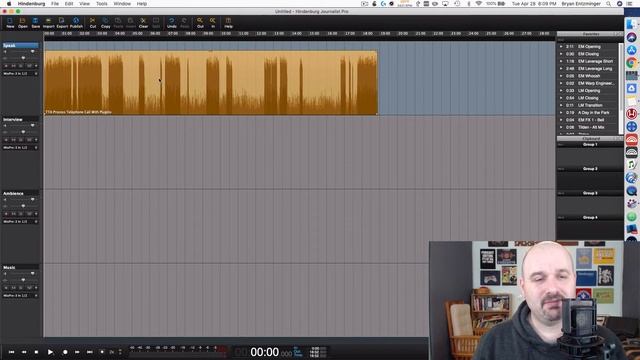
Task: Zoom in using the In magnifier icon
Action: point(213,23)
